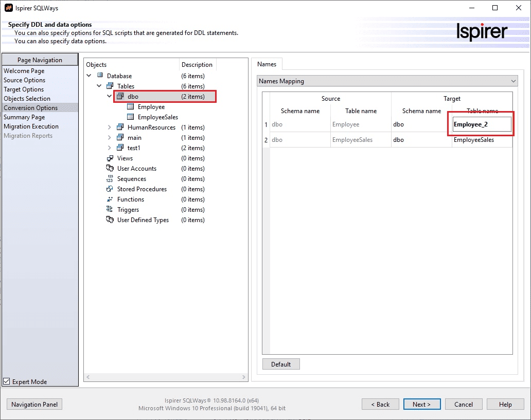The height and width of the screenshot is (420, 531).
Task: Edit the Employee_2 target table name
Action: (481, 124)
